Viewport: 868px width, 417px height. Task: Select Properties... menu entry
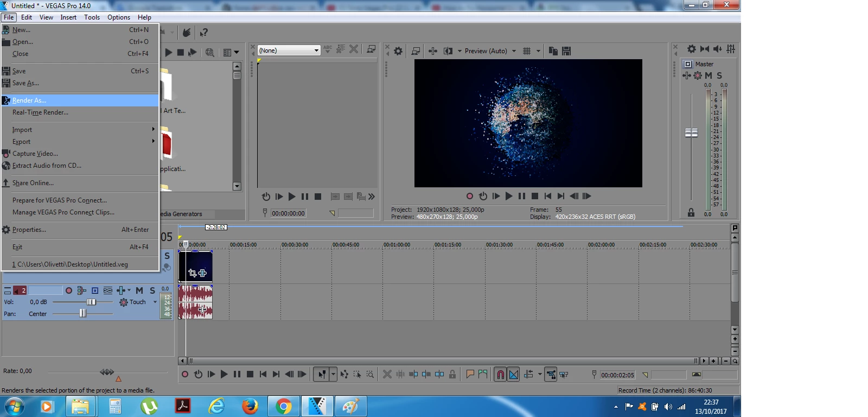coord(80,230)
